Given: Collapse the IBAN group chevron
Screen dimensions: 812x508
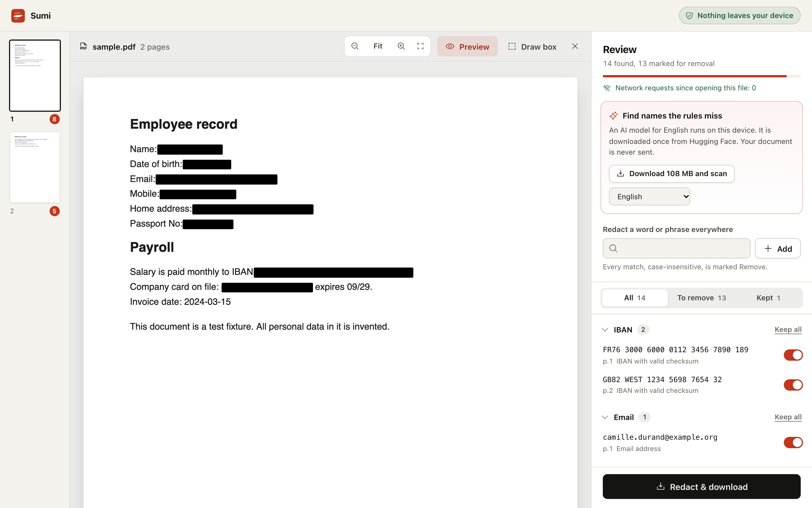Looking at the screenshot, I should 605,330.
